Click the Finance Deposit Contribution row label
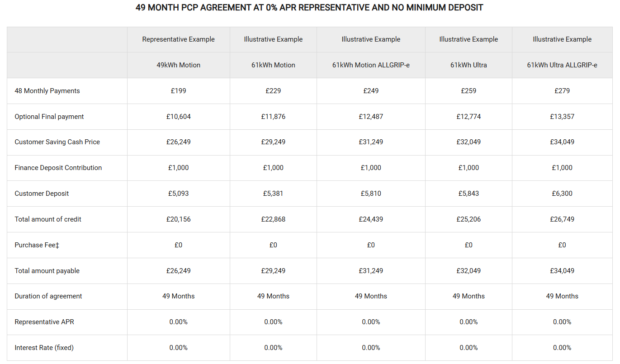This screenshot has height=364, width=620. click(x=58, y=168)
